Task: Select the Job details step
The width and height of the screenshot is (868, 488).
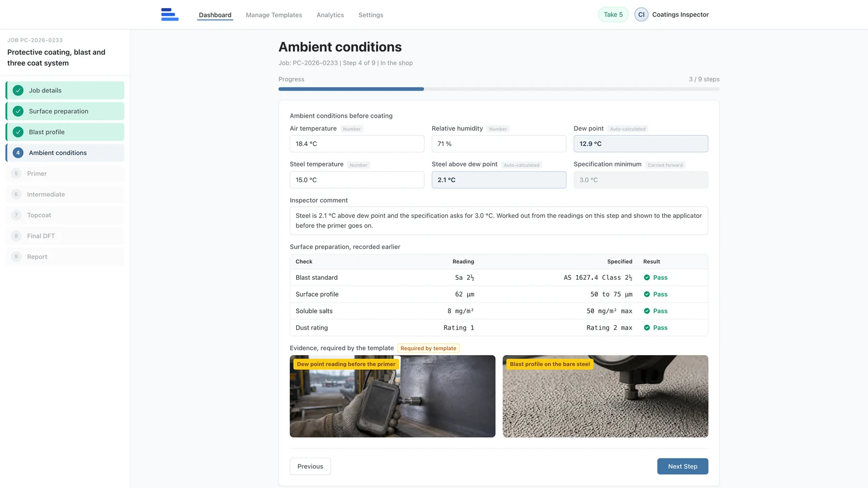Action: 65,91
